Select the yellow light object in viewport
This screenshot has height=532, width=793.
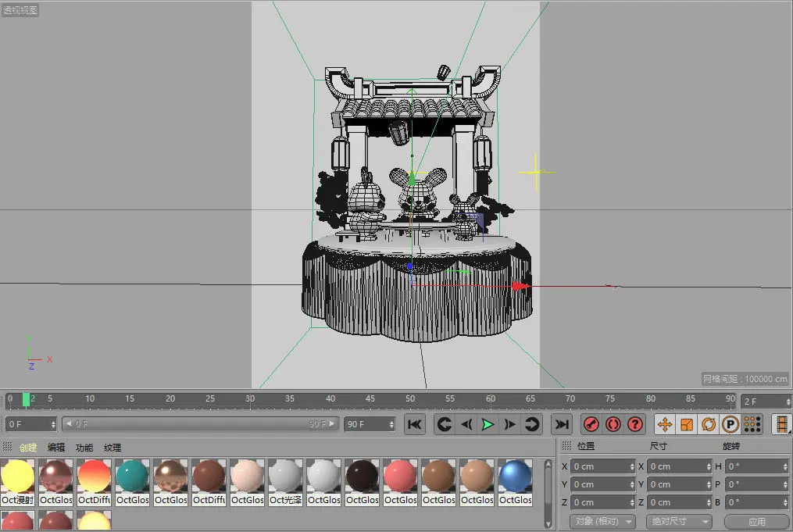pos(536,173)
